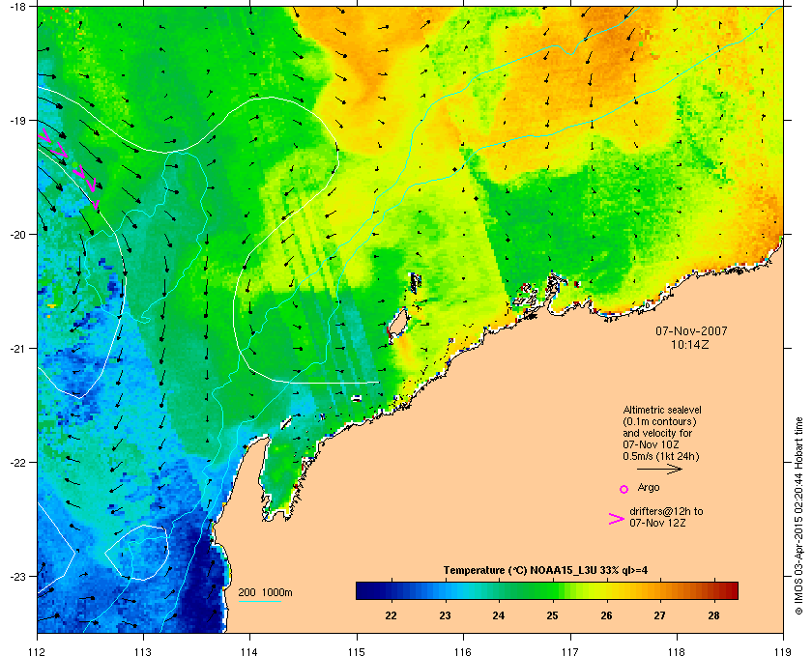This screenshot has height=657, width=812.
Task: Click latitude axis label -20
Action: [x=17, y=235]
